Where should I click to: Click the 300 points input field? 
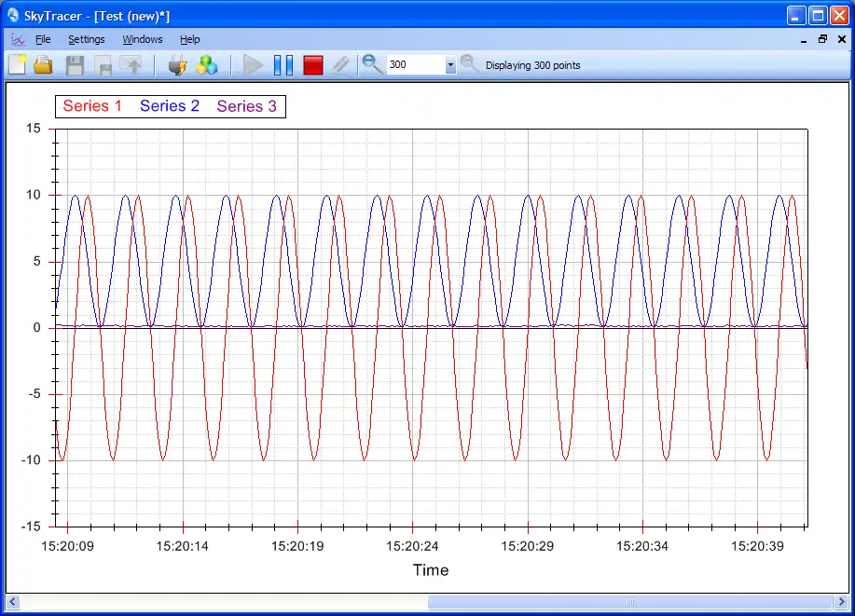coord(415,65)
